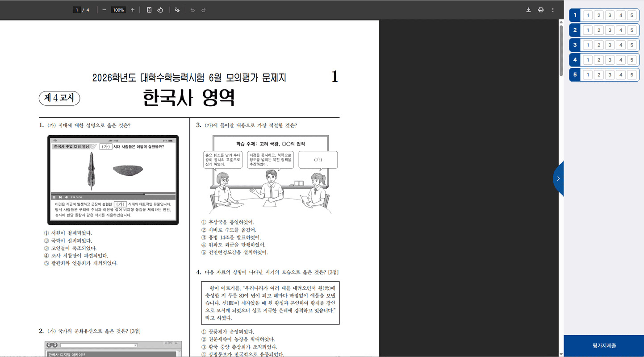Activate the draw annotation tool
The width and height of the screenshot is (644, 357).
tap(177, 10)
